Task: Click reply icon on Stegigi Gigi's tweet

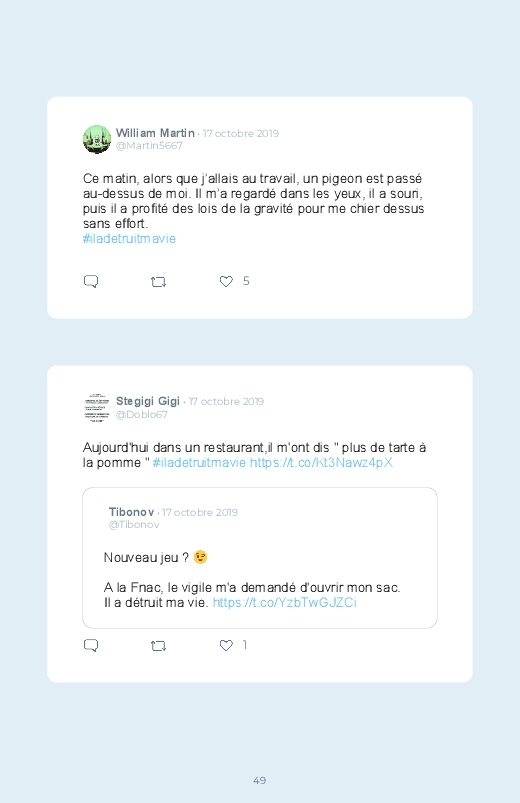Action: click(x=91, y=645)
